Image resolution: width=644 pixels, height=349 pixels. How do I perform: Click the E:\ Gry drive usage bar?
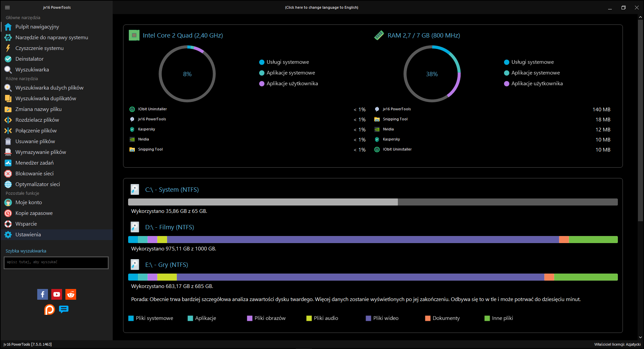click(x=373, y=277)
